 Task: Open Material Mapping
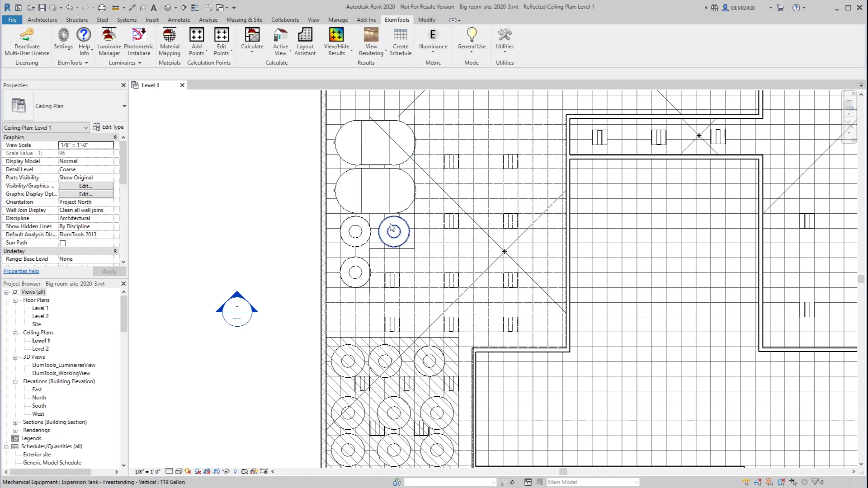click(x=170, y=42)
